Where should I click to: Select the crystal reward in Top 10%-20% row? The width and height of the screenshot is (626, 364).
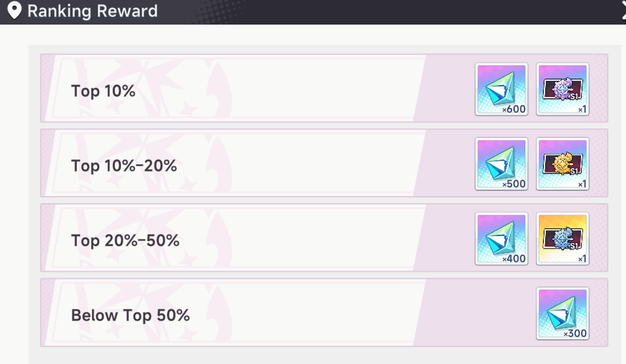(501, 163)
